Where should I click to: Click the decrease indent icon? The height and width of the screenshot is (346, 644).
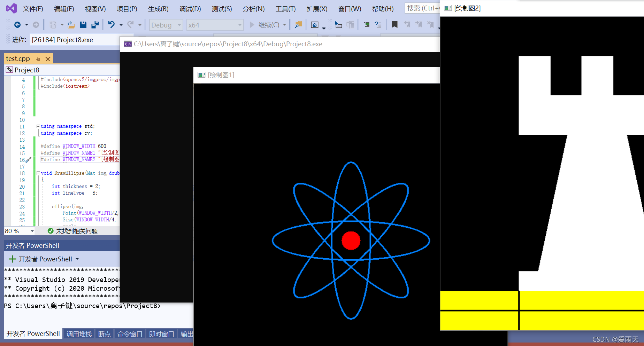[338, 25]
